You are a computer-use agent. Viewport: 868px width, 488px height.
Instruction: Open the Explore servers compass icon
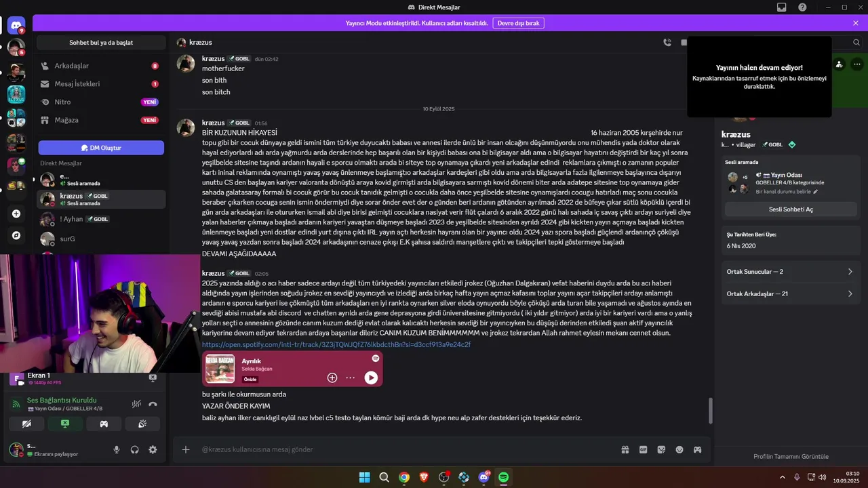click(16, 235)
